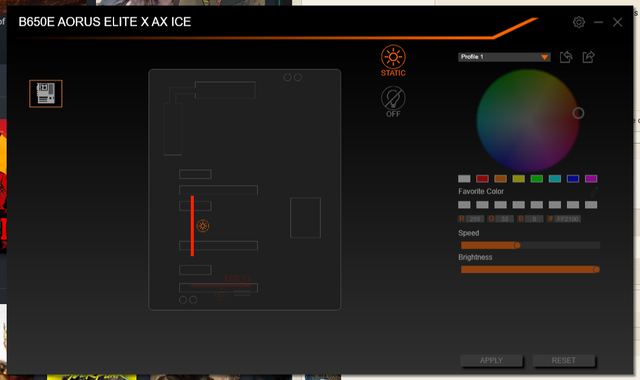Click the G value field showing 33
Screen dimensions: 640x380
pos(504,219)
